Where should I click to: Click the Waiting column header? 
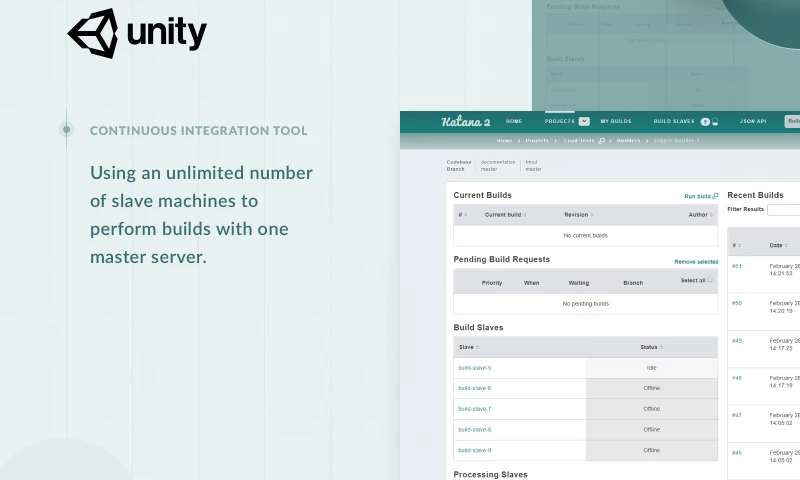click(579, 283)
